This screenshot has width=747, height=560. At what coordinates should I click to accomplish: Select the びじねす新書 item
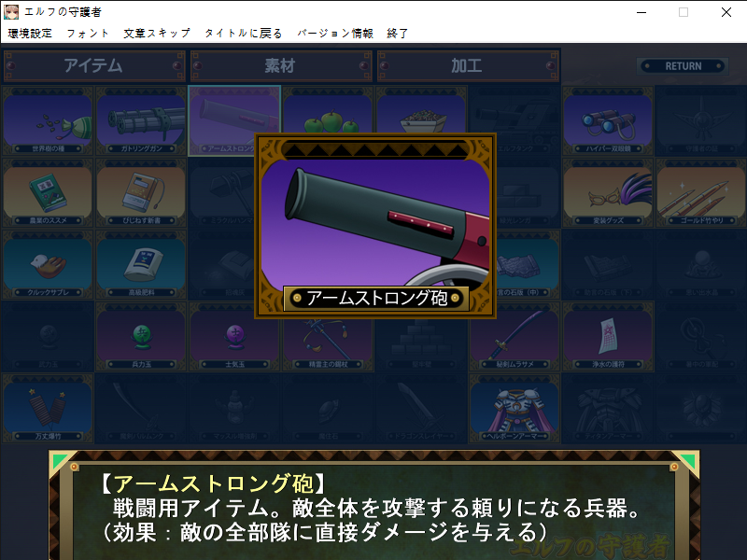pyautogui.click(x=141, y=193)
